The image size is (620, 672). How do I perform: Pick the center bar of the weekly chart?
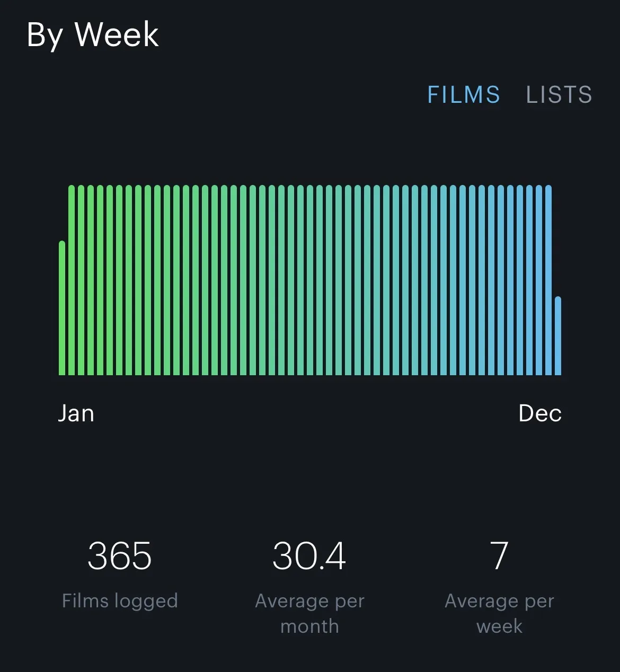[310, 280]
